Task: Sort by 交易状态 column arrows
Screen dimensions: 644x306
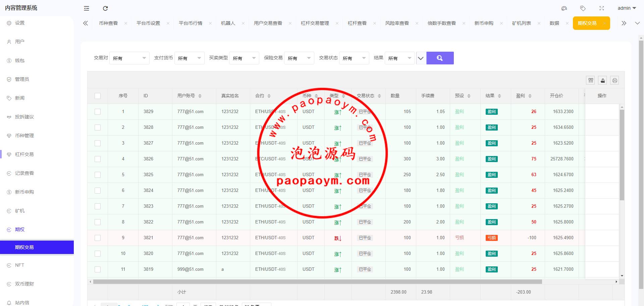Action: pos(379,96)
